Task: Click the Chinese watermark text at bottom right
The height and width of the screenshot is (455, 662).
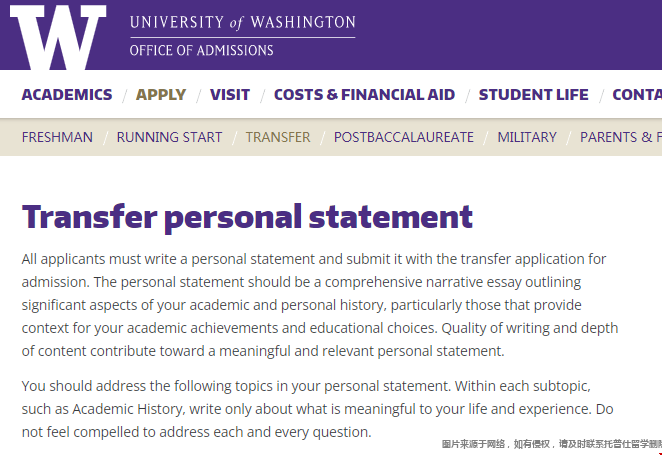Action: (x=551, y=444)
